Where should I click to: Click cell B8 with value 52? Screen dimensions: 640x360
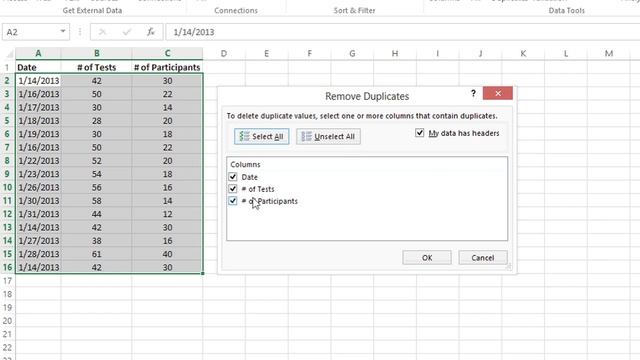click(x=96, y=161)
